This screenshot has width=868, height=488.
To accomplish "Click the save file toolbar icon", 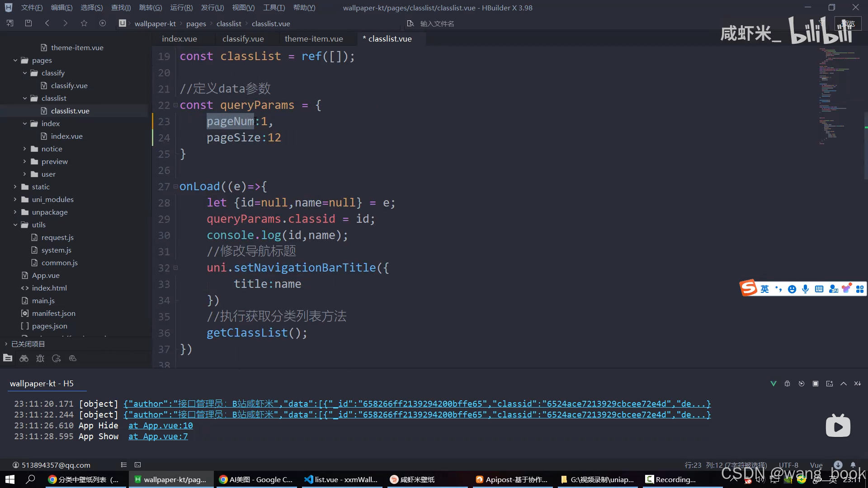I will click(28, 23).
